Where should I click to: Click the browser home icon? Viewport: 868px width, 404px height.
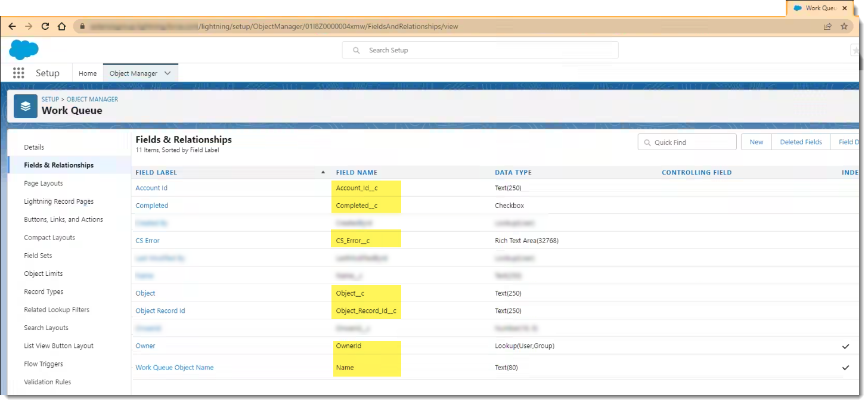[61, 26]
